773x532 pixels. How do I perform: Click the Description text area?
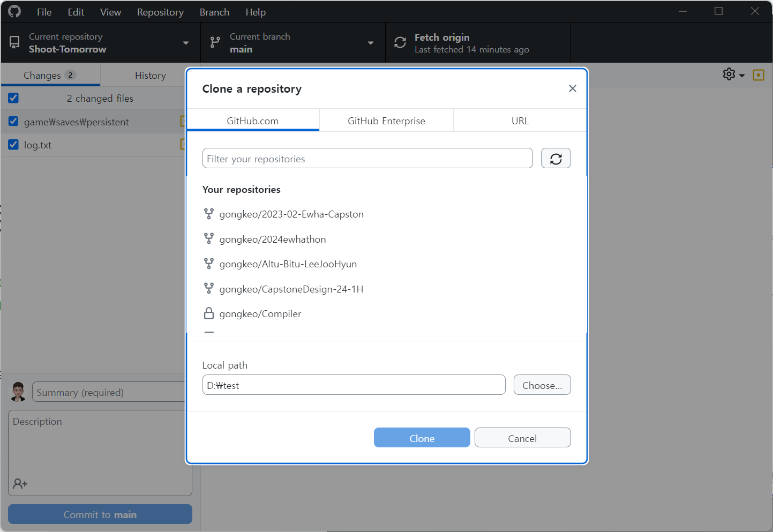(100, 453)
